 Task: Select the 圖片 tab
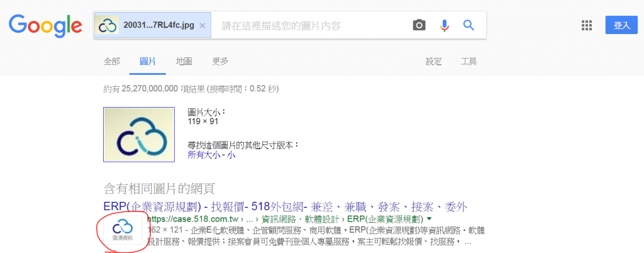148,62
